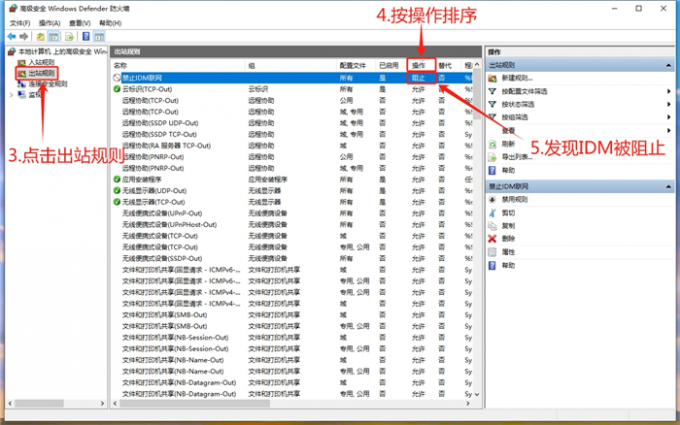The width and height of the screenshot is (680, 425).
Task: Open the 查看(V) menu
Action: (x=79, y=22)
